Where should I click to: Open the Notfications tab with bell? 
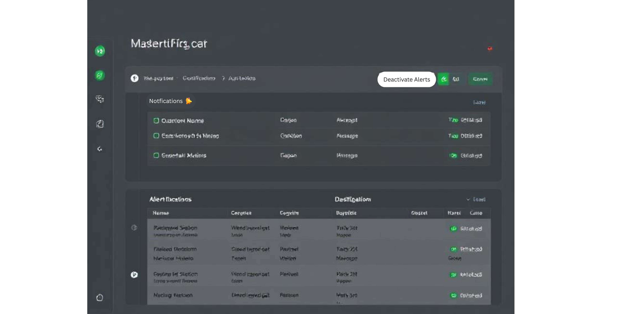coord(171,101)
